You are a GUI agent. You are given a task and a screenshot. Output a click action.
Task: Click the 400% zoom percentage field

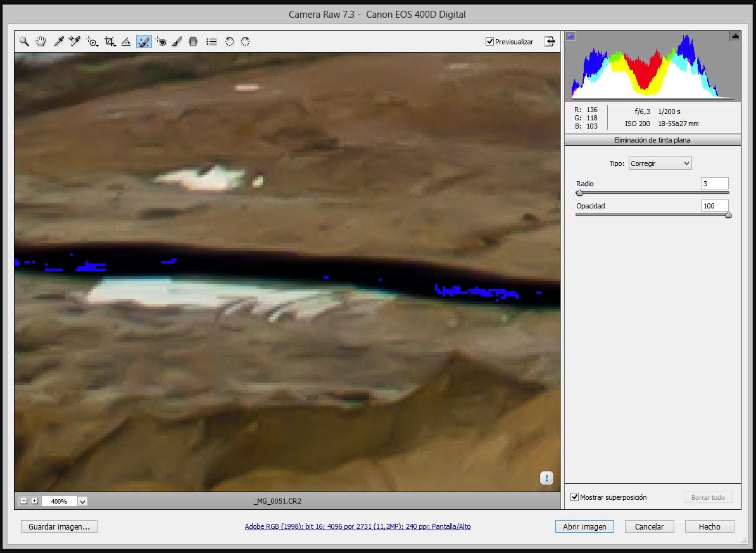click(x=60, y=501)
